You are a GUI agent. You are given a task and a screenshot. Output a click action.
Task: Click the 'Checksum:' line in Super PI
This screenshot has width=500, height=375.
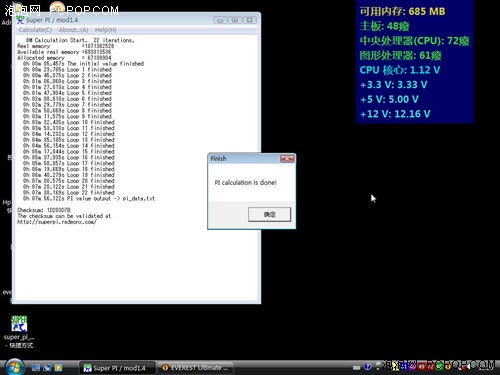pyautogui.click(x=44, y=210)
